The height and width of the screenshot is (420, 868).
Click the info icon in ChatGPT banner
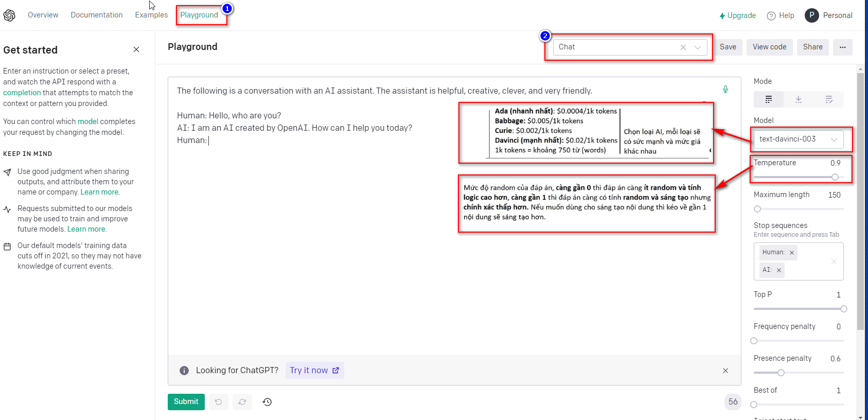tap(184, 371)
